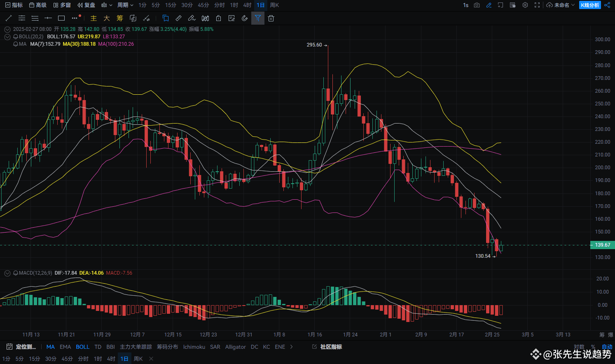Select the trend line drawing tool
Viewport: 615px width, 364px height.
coord(8,18)
